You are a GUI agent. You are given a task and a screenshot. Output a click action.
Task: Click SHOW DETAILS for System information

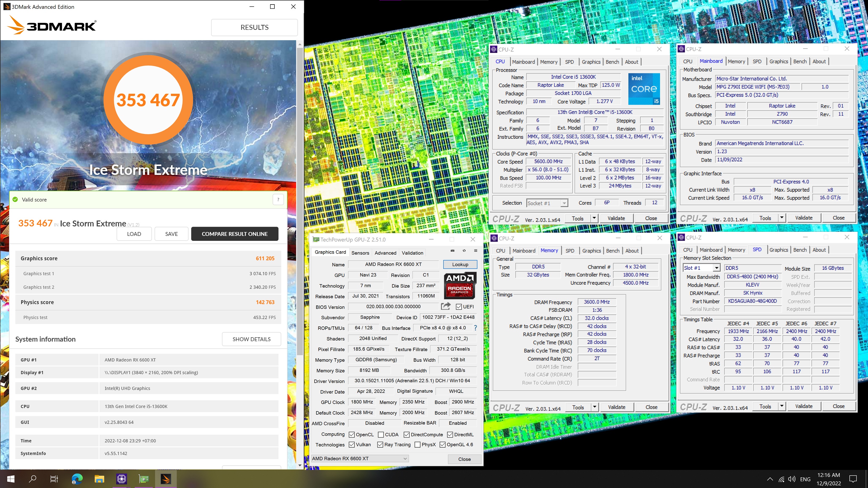pyautogui.click(x=251, y=339)
